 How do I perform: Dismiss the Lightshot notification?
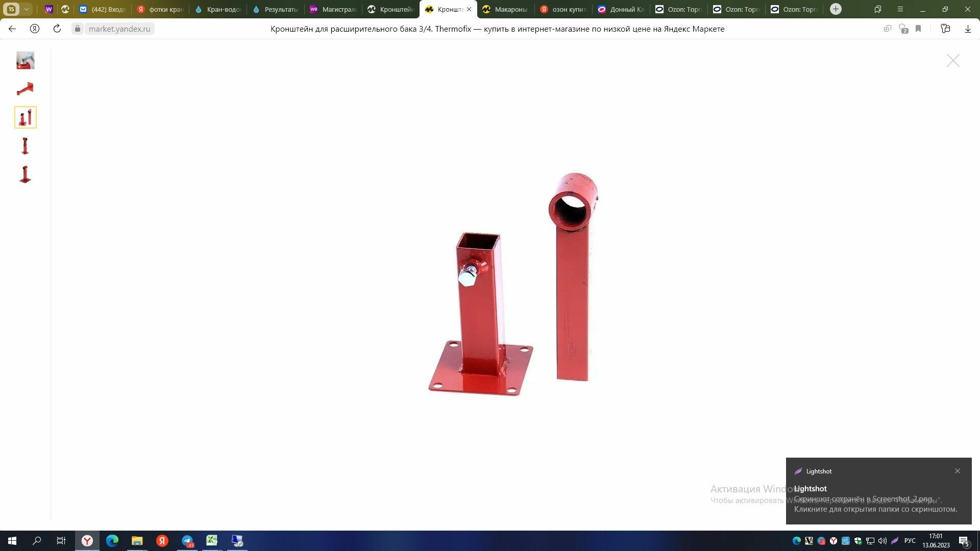(957, 471)
